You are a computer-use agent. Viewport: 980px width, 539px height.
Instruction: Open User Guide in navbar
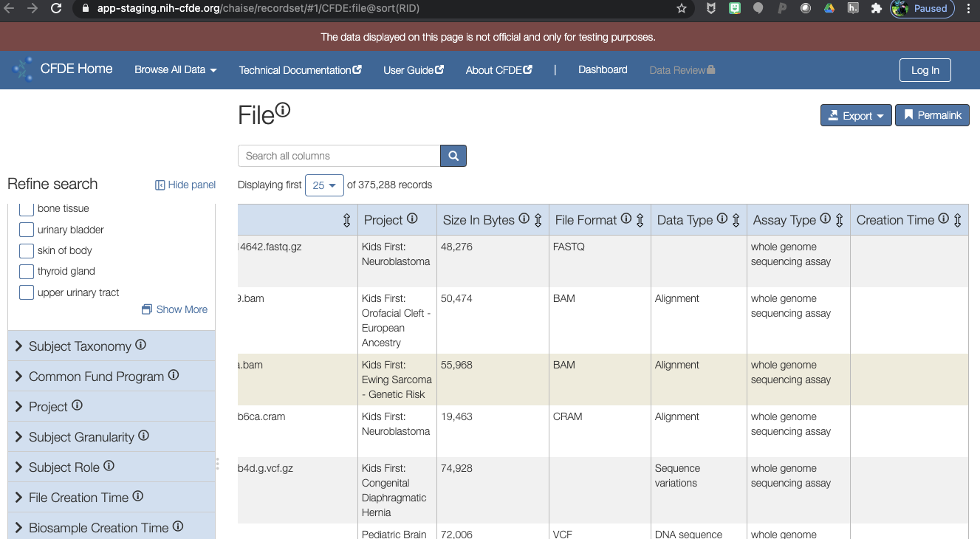[414, 70]
